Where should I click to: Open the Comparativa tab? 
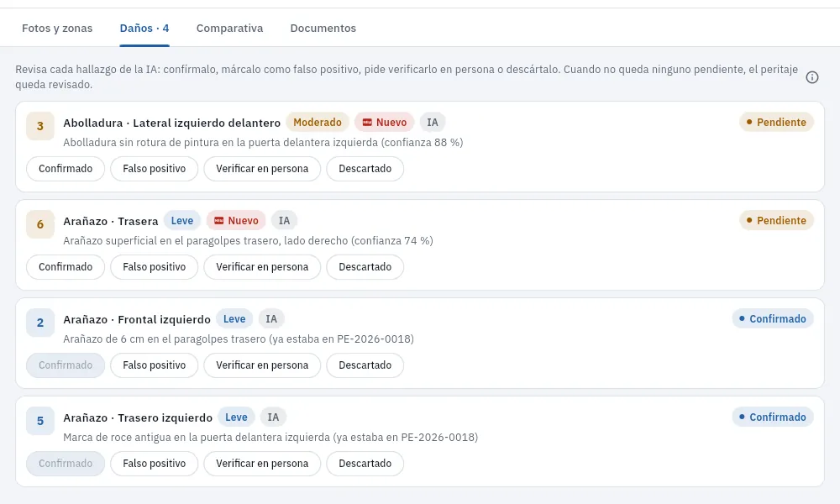(x=229, y=29)
